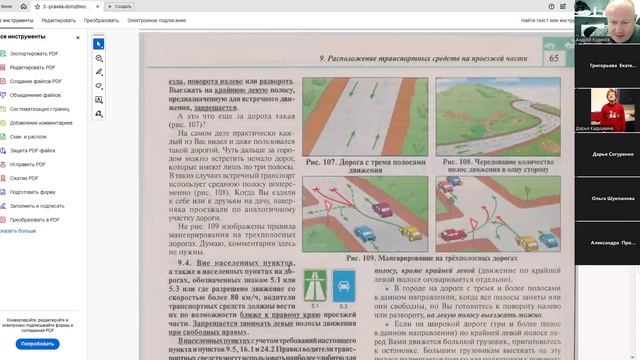Click the 'Исправить PDF' icon
Image resolution: width=640 pixels, height=360 pixels.
point(3,164)
